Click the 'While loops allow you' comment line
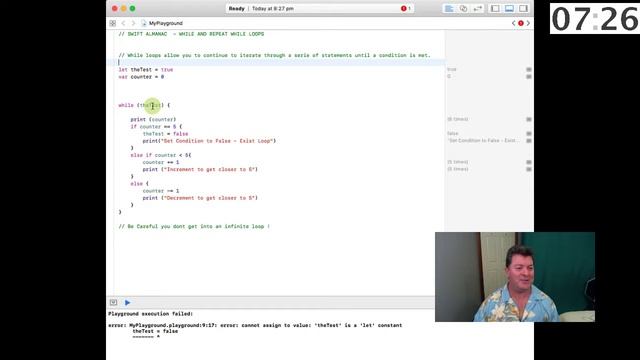Viewport: 640px width, 360px height. (x=274, y=56)
